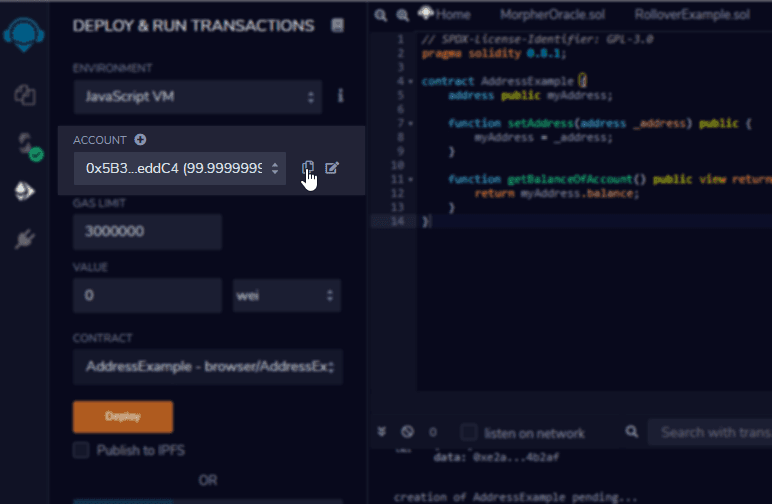772x504 pixels.
Task: Click line number 14 in gutter
Action: 397,221
